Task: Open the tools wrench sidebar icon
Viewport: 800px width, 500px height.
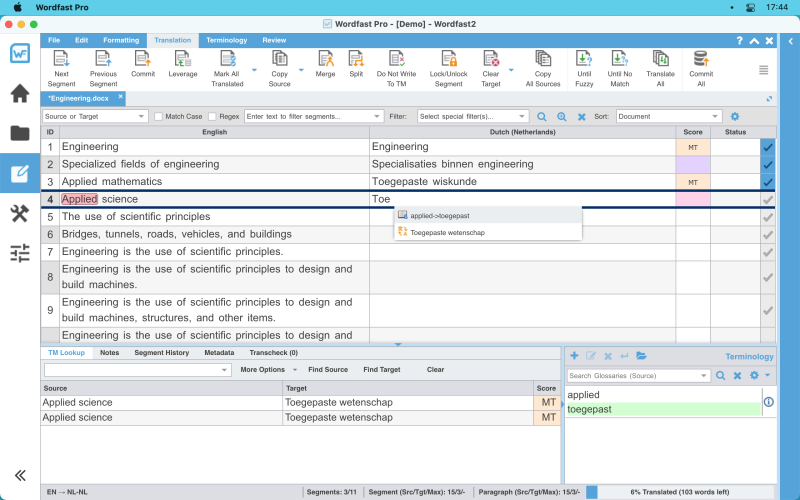Action: pos(20,213)
